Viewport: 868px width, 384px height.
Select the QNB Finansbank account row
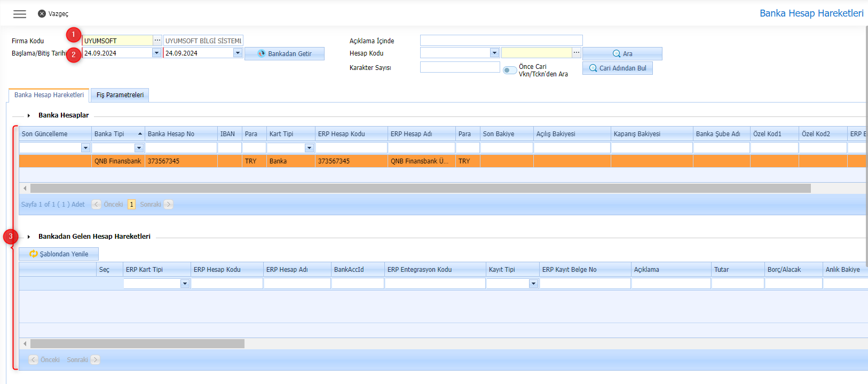443,161
